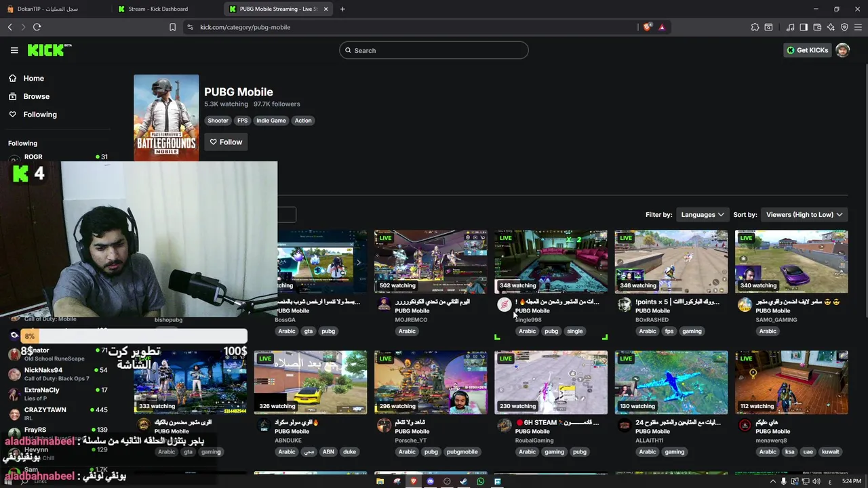Open the SAMO_GAMING stream thumbnail with 340 watching
This screenshot has height=488, width=868.
791,262
